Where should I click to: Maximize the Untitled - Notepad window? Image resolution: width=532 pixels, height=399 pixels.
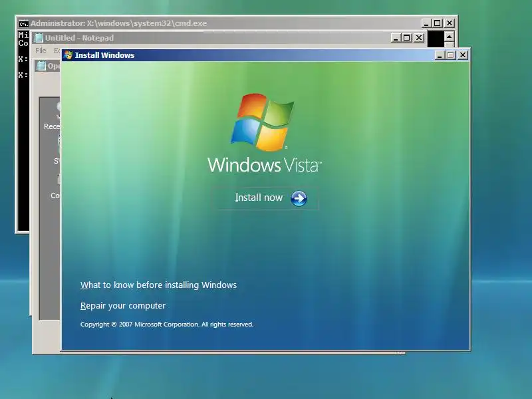(406, 38)
